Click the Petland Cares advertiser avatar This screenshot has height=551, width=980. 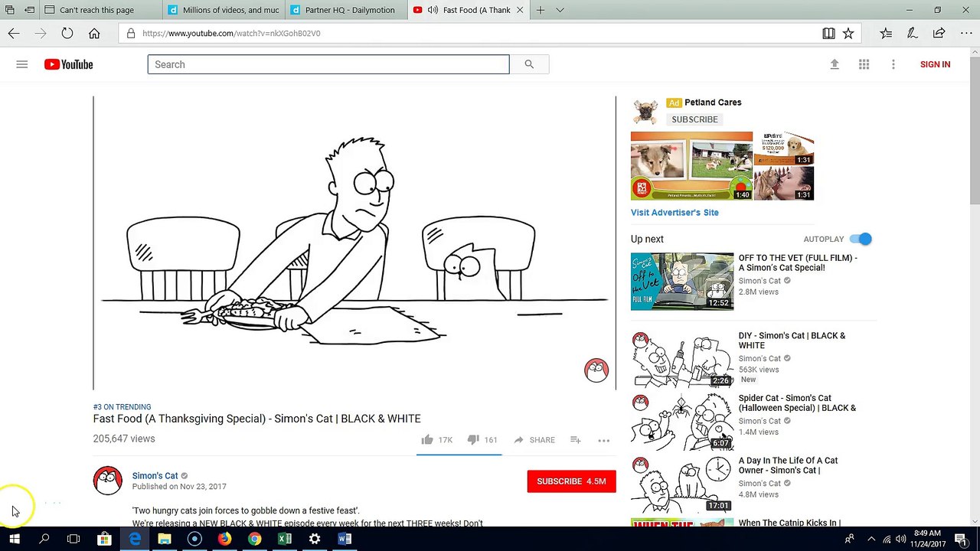click(645, 111)
